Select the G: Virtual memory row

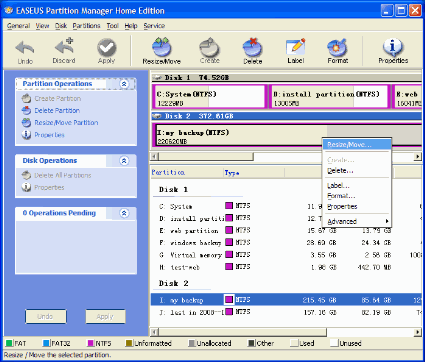tap(286, 255)
